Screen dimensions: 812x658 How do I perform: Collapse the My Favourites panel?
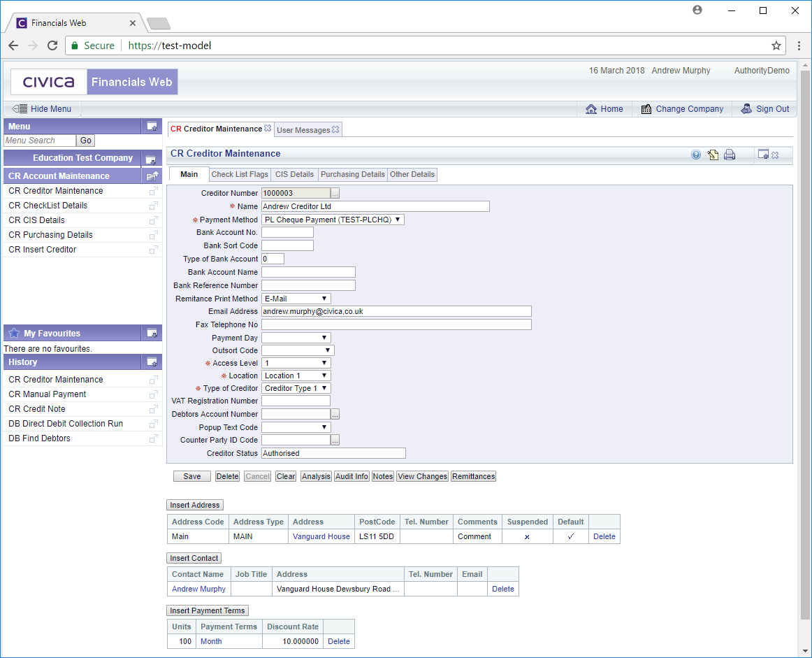tap(151, 334)
